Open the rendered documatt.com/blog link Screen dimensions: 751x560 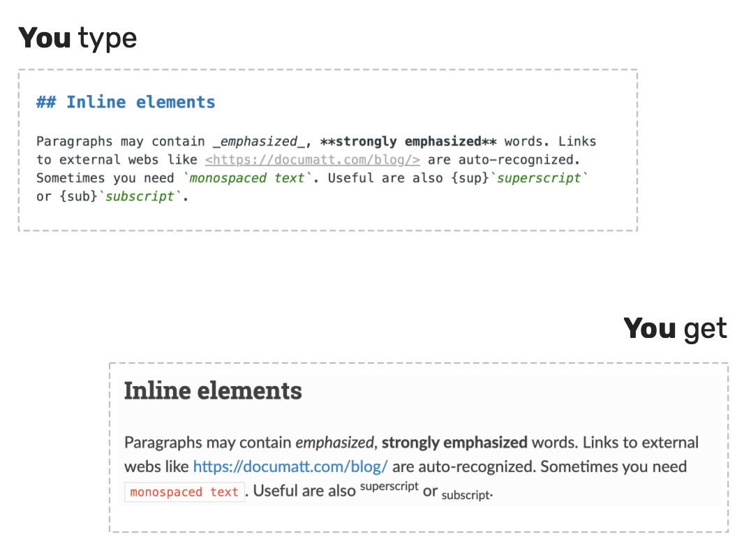click(290, 466)
